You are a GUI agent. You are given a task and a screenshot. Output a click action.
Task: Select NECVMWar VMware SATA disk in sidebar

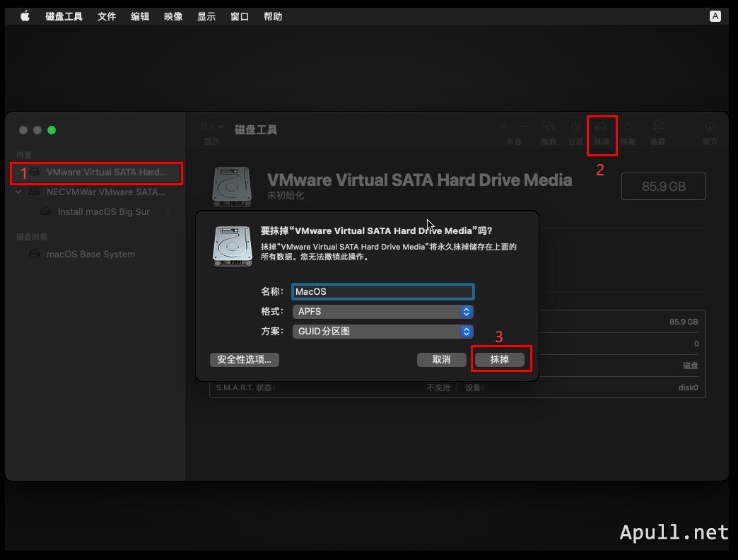click(96, 192)
